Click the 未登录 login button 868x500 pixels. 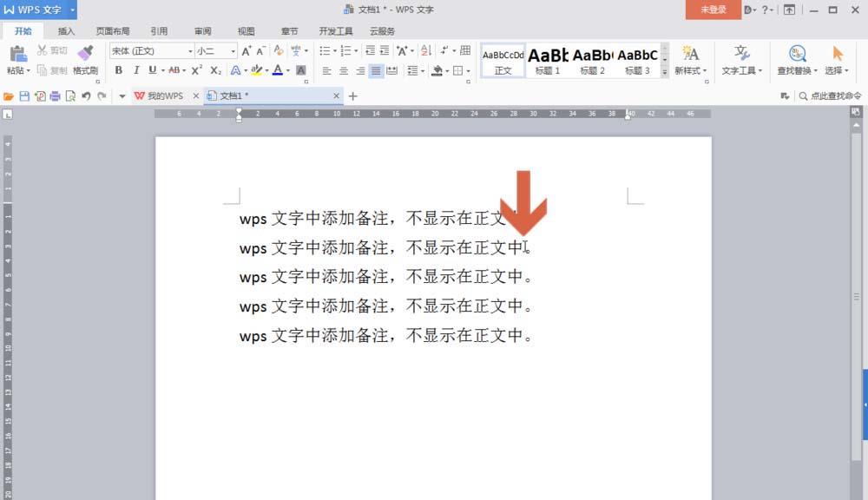pos(713,9)
